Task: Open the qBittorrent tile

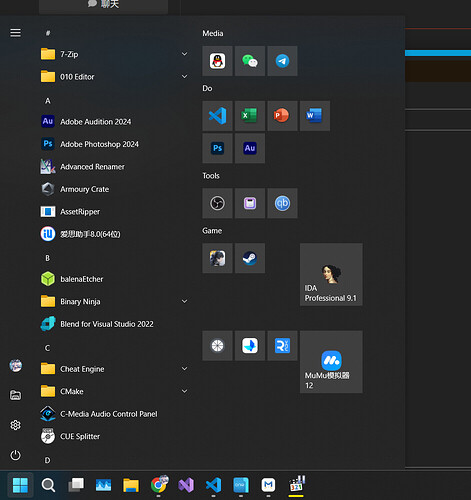Action: (x=282, y=203)
